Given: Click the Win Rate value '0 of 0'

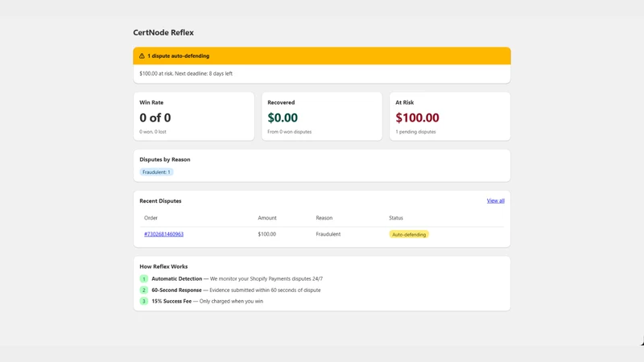Looking at the screenshot, I should [x=155, y=117].
